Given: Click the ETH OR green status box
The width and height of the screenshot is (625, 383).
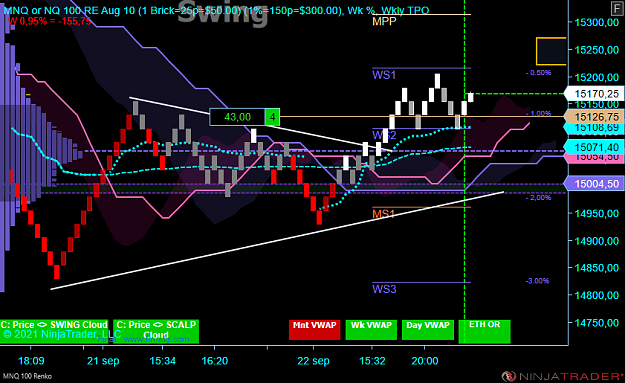Looking at the screenshot, I should tap(484, 331).
